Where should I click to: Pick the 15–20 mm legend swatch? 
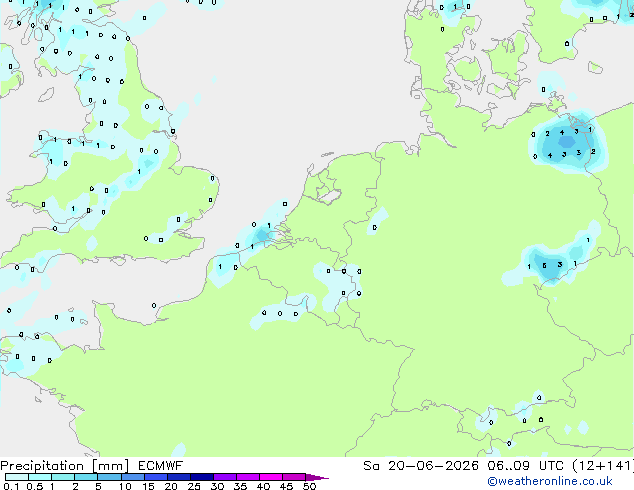point(156,477)
